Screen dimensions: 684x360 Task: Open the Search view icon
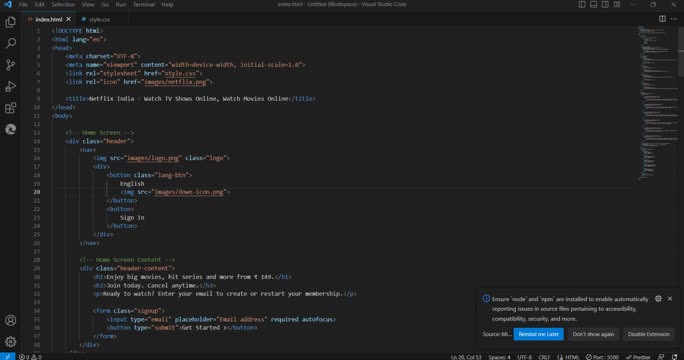click(10, 43)
